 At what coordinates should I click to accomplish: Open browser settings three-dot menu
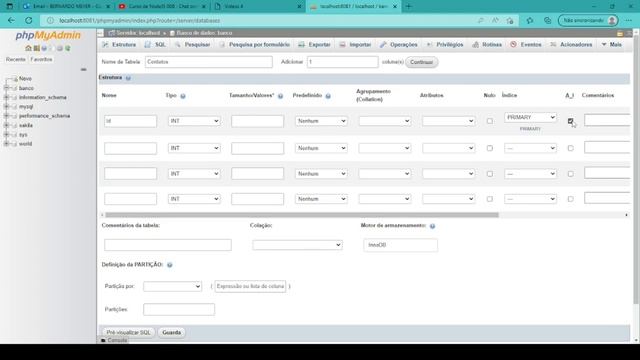(629, 20)
